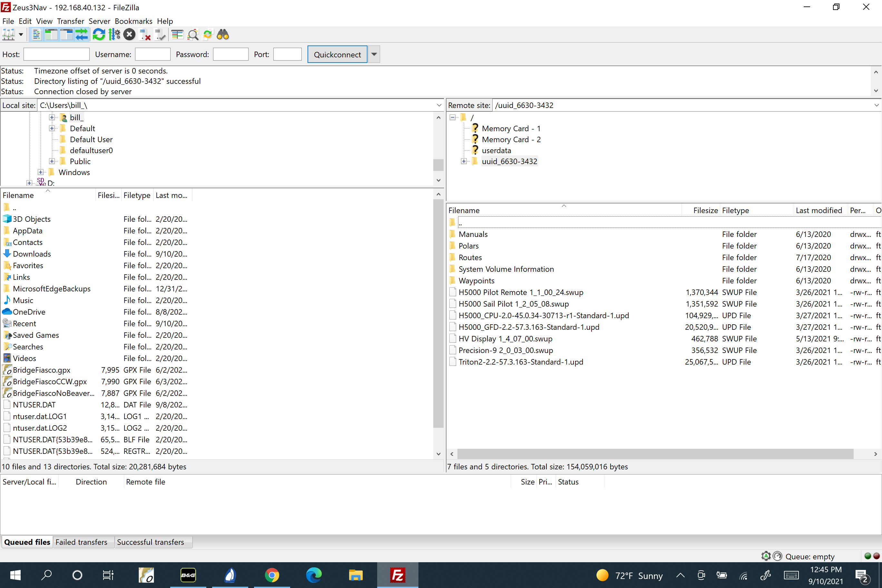Viewport: 882px width, 588px height.
Task: Collapse the remote root folder node
Action: tap(453, 118)
